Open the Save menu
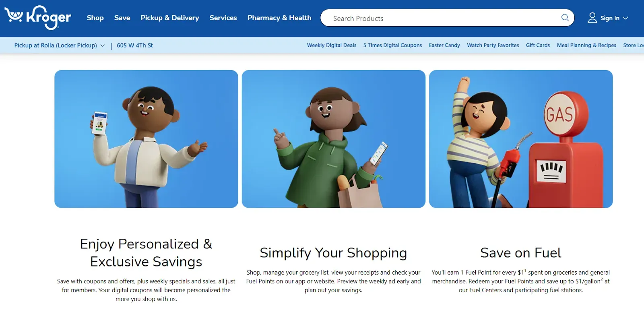 coord(122,18)
